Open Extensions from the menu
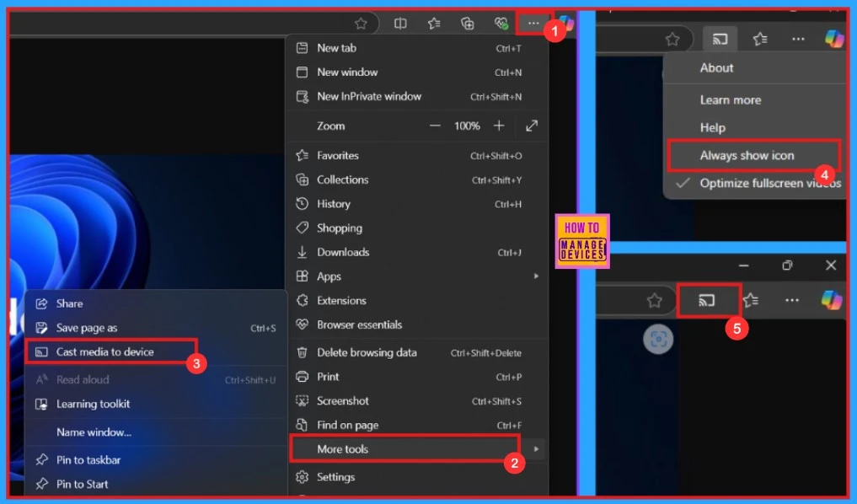The height and width of the screenshot is (504, 857). pos(417,300)
